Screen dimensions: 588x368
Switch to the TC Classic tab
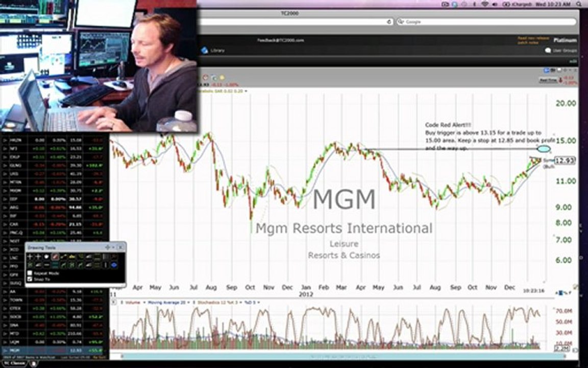pyautogui.click(x=14, y=363)
